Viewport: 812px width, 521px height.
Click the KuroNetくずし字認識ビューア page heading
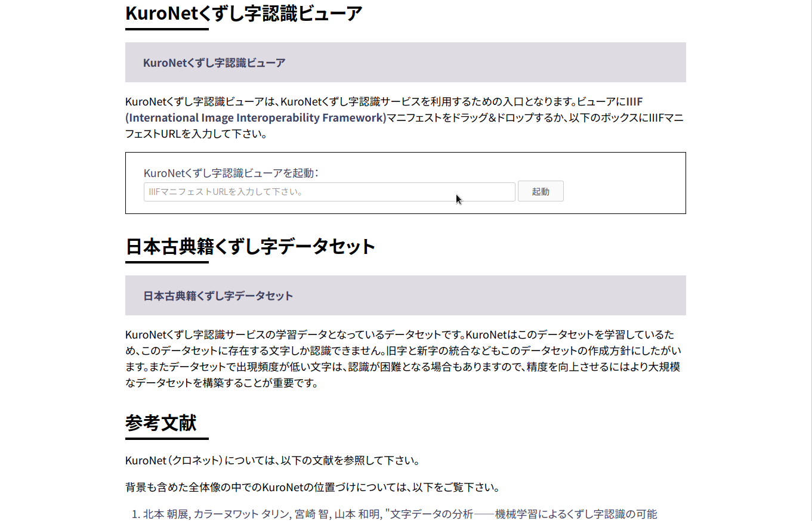[x=242, y=13]
